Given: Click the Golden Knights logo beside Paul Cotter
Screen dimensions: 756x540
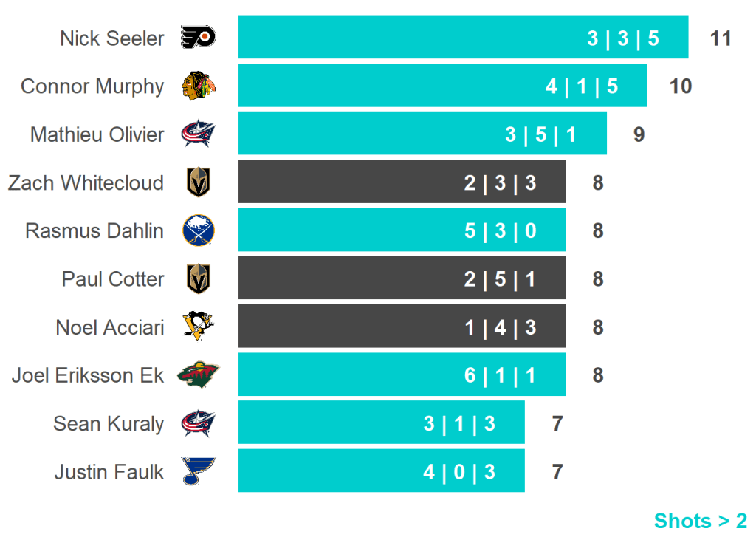Looking at the screenshot, I should pyautogui.click(x=198, y=278).
